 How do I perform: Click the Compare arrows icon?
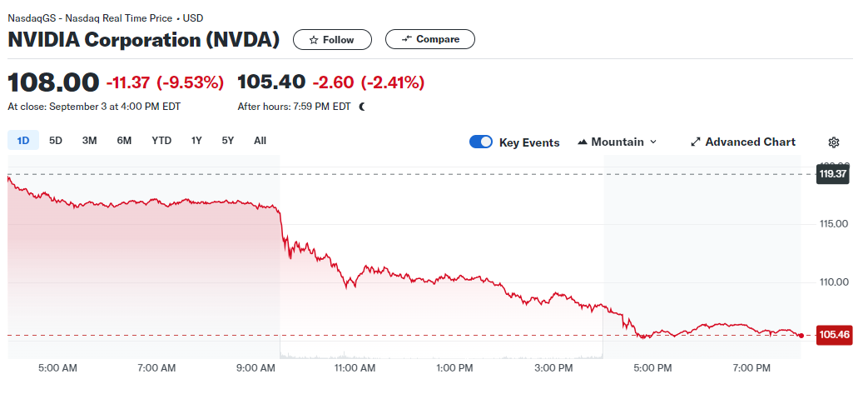[407, 39]
